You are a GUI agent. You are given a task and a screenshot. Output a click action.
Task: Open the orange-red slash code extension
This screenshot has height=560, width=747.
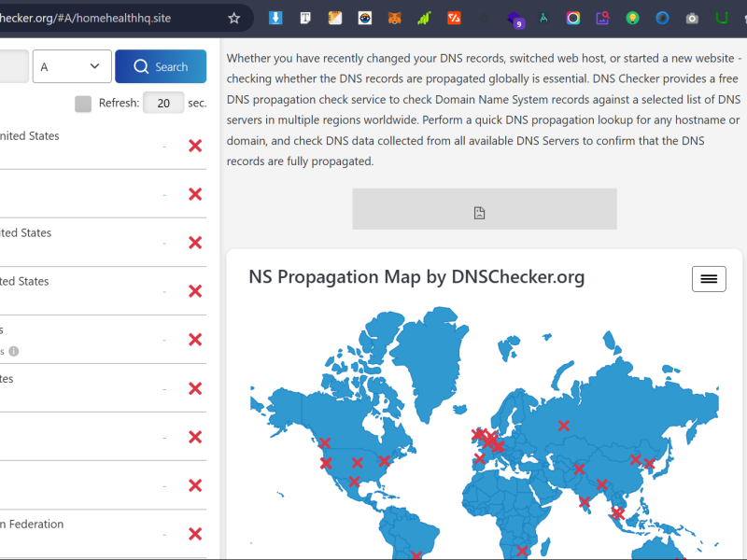coord(454,18)
